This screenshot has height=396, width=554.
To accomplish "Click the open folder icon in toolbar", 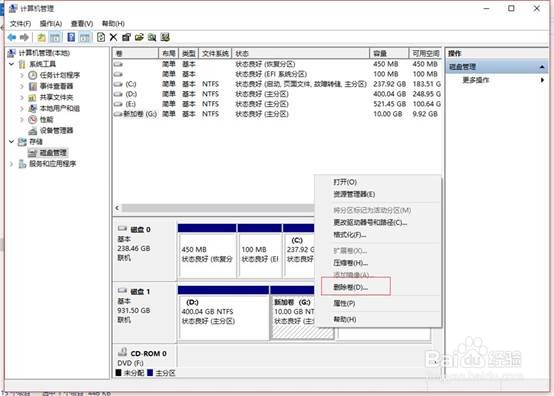I will coord(139,37).
